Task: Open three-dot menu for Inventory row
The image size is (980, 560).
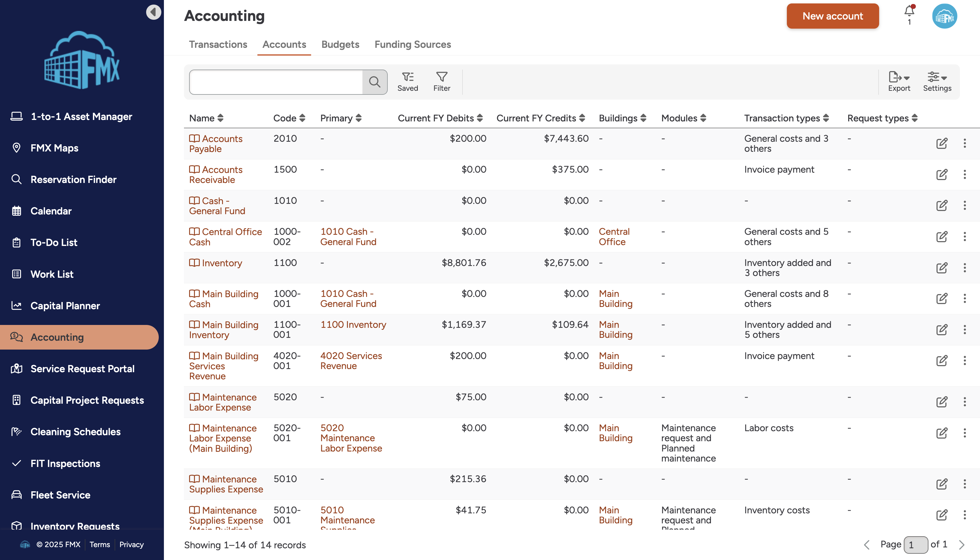Action: [965, 268]
